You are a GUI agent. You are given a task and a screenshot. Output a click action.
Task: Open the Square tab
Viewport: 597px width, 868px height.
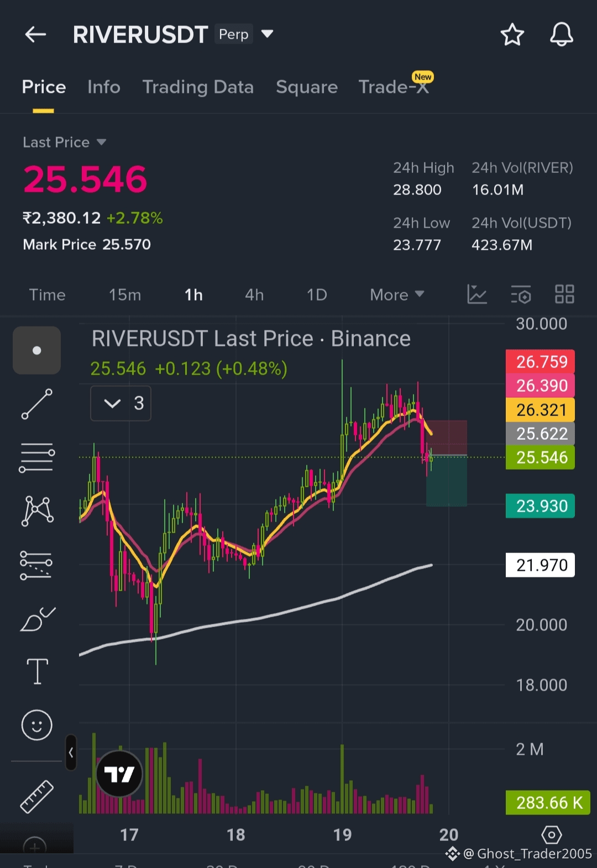[x=307, y=87]
